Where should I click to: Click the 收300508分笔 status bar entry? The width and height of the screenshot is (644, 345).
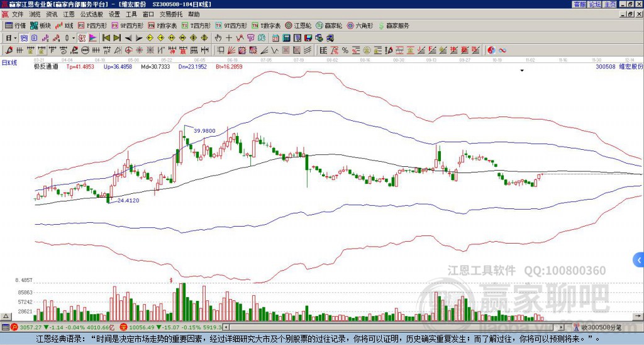(x=598, y=327)
